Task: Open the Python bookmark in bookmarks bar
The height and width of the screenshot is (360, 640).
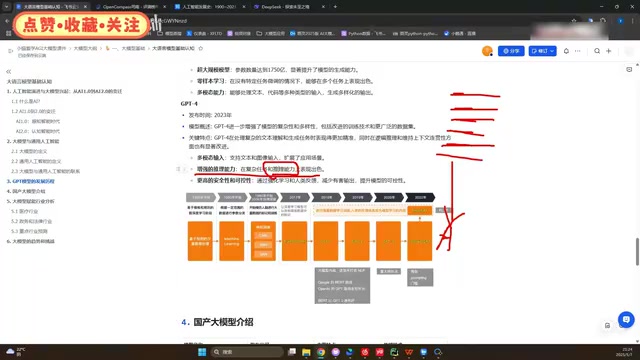Action: [363, 33]
